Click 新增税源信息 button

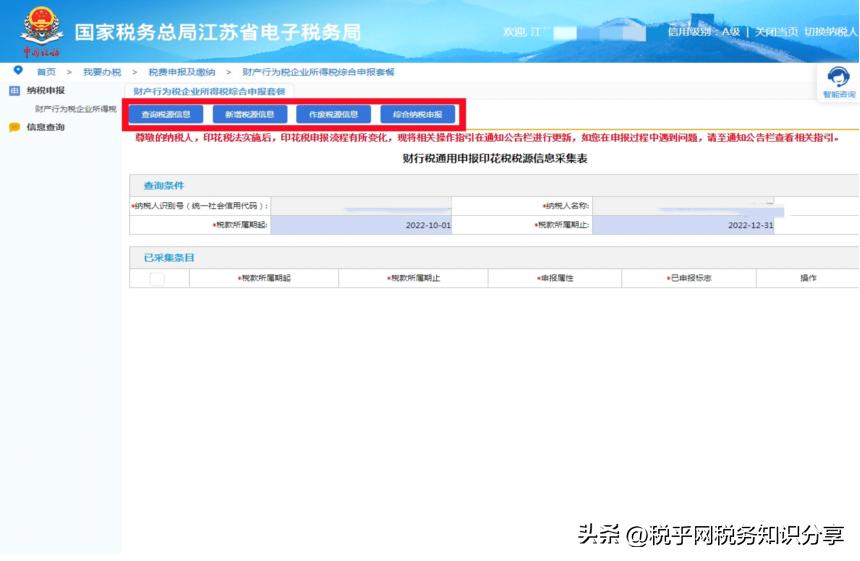tap(250, 115)
